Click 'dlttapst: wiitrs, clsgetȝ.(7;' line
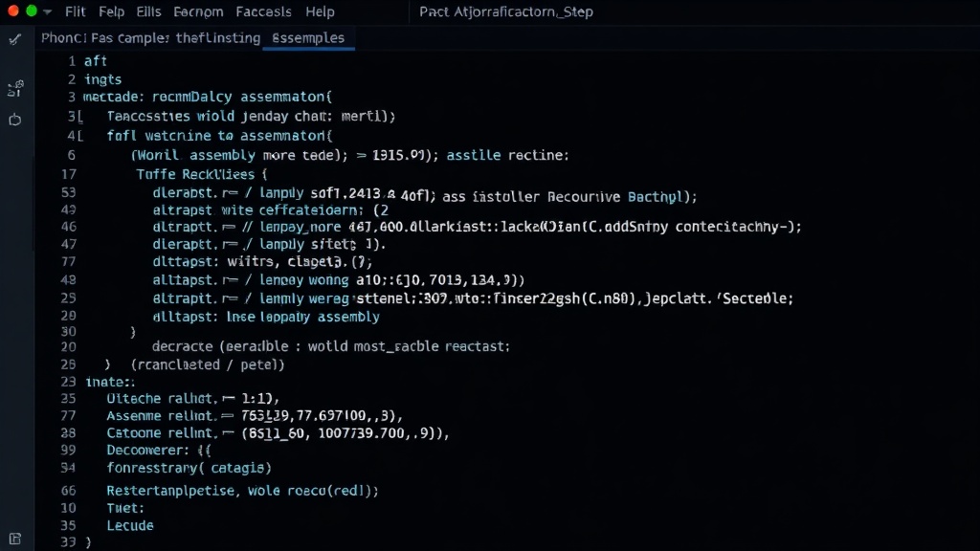 [x=262, y=262]
